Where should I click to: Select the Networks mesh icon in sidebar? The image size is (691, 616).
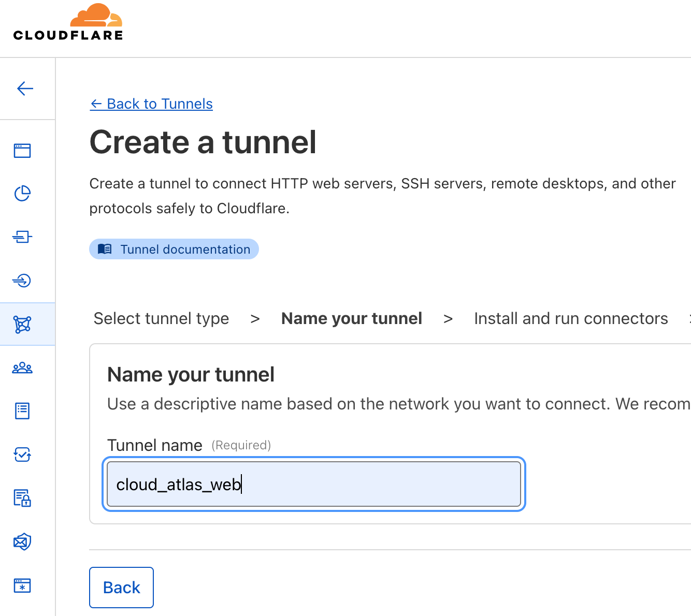[22, 325]
